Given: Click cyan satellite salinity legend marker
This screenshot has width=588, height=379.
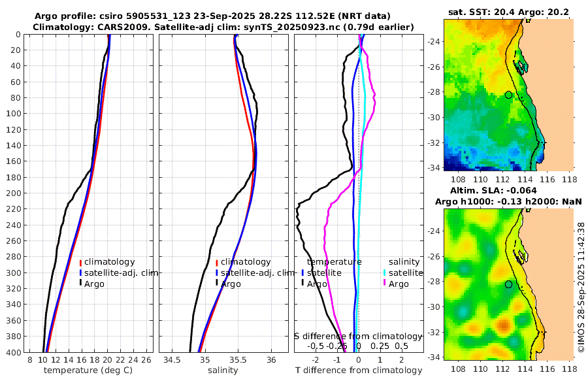Looking at the screenshot, I should click(385, 273).
